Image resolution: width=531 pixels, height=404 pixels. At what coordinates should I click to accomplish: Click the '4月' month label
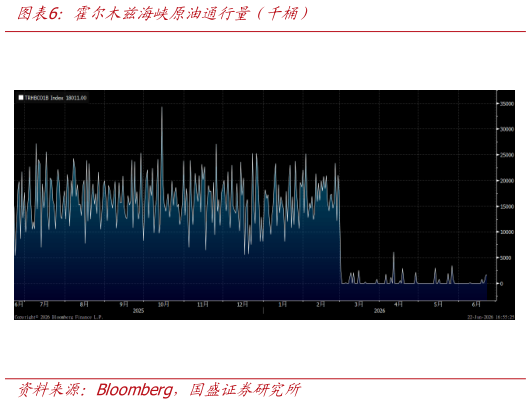click(398, 304)
